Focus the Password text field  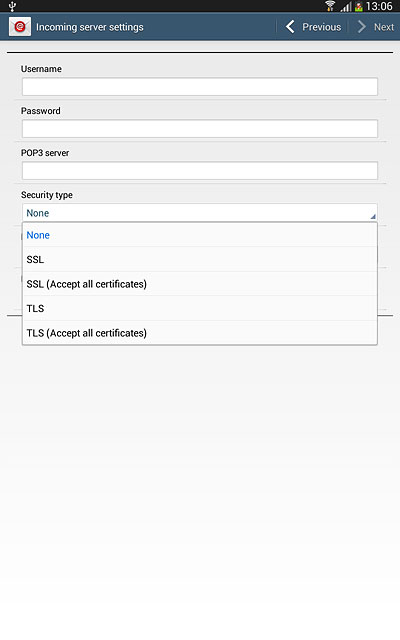coord(200,129)
